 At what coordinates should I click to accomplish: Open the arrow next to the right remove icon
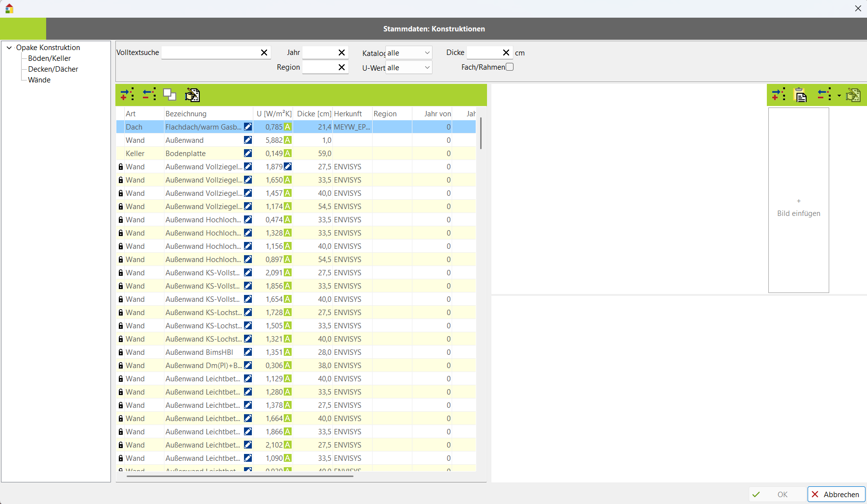pos(839,96)
